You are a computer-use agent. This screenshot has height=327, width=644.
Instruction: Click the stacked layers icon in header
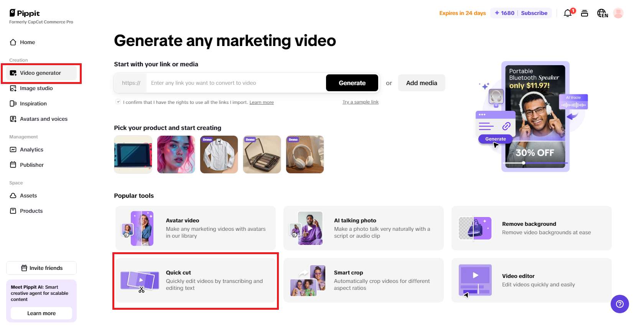pyautogui.click(x=585, y=13)
